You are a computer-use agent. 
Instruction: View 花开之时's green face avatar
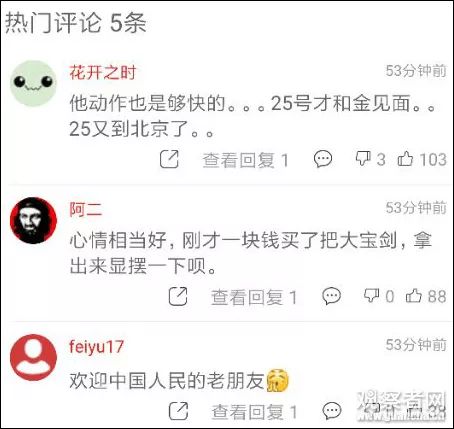coord(33,83)
